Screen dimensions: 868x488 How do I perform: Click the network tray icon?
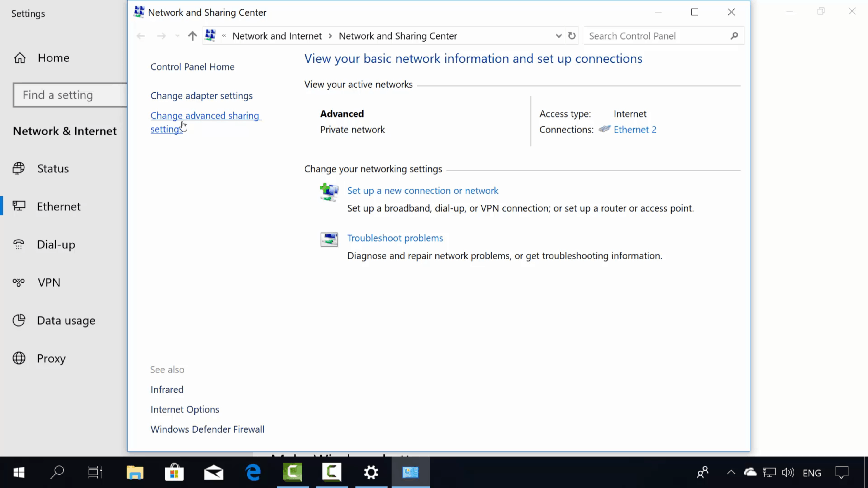[x=769, y=472]
